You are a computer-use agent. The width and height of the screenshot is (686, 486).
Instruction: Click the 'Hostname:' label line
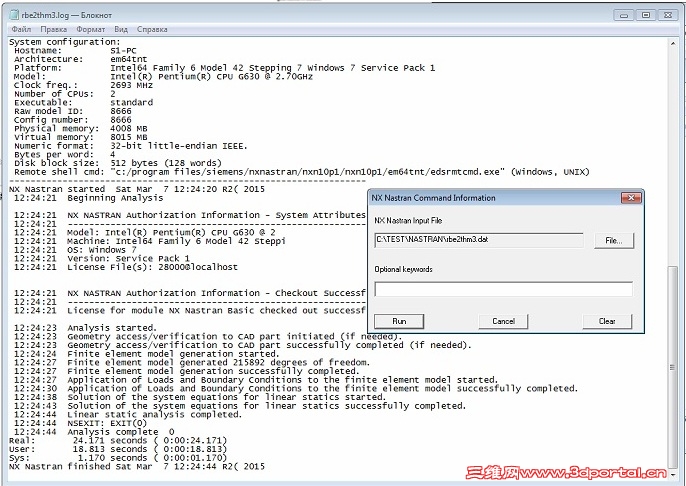tap(38, 51)
